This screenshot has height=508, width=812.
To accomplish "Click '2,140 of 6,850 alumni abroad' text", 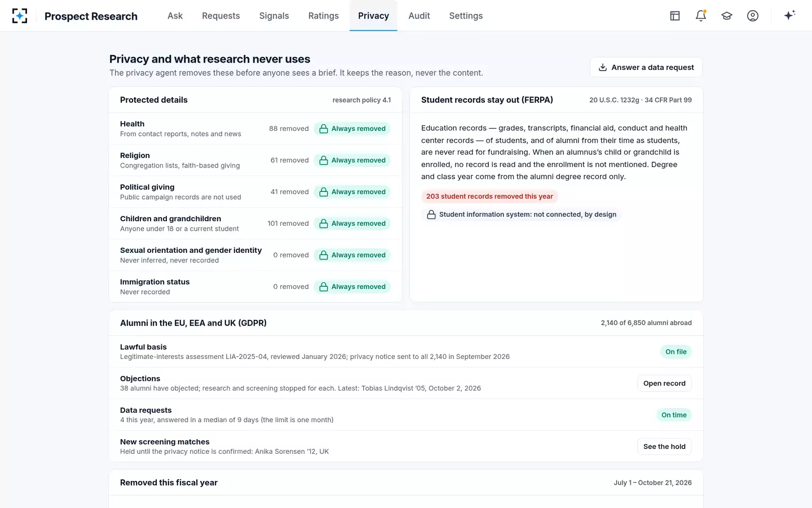I will click(646, 323).
